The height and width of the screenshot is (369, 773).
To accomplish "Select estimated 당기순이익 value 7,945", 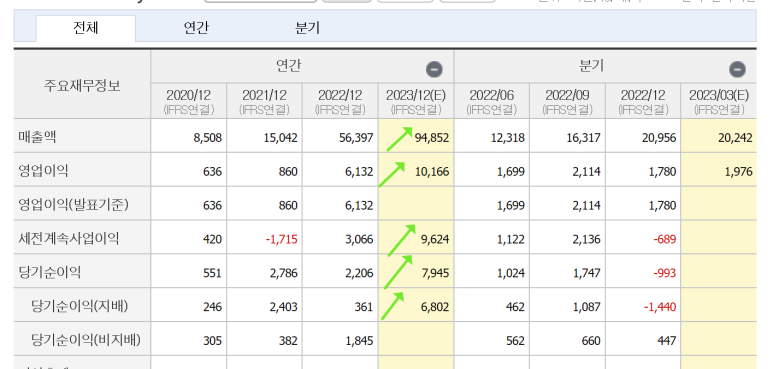I will click(x=435, y=273).
